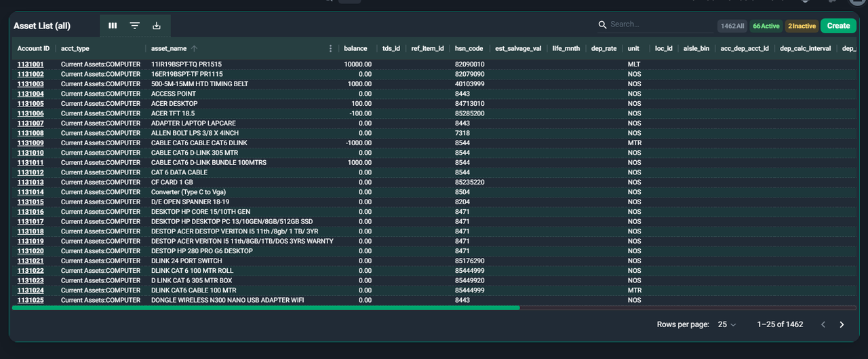Screen dimensions: 868x359
Task: Select asset name DLINK 24 PORT SWITCH
Action: click(186, 261)
